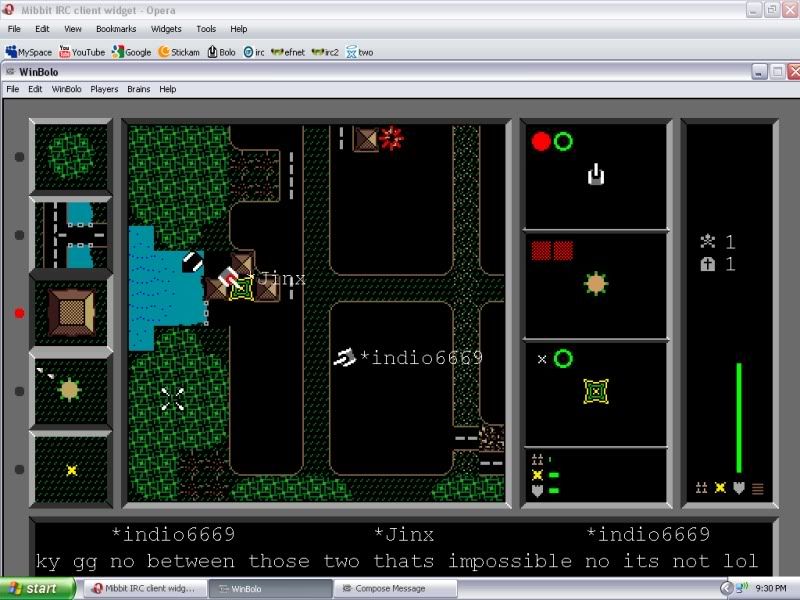Toggle the indicator dot beside mine tool
Image resolution: width=800 pixels, height=600 pixels.
coord(19,469)
